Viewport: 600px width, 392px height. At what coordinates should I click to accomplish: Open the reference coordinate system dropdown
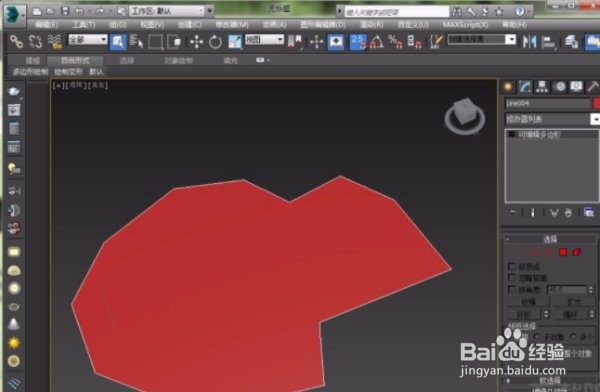pos(264,39)
